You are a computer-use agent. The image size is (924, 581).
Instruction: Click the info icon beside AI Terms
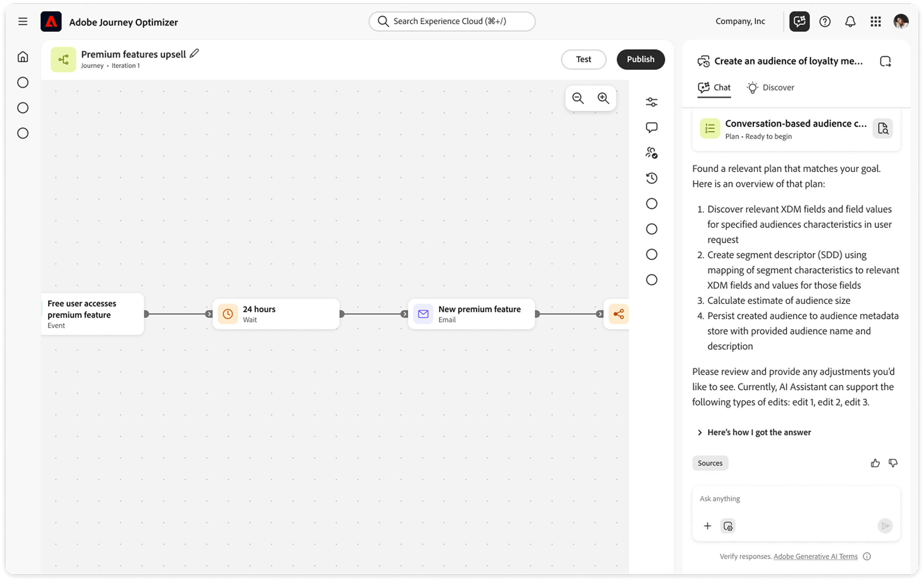(x=867, y=556)
